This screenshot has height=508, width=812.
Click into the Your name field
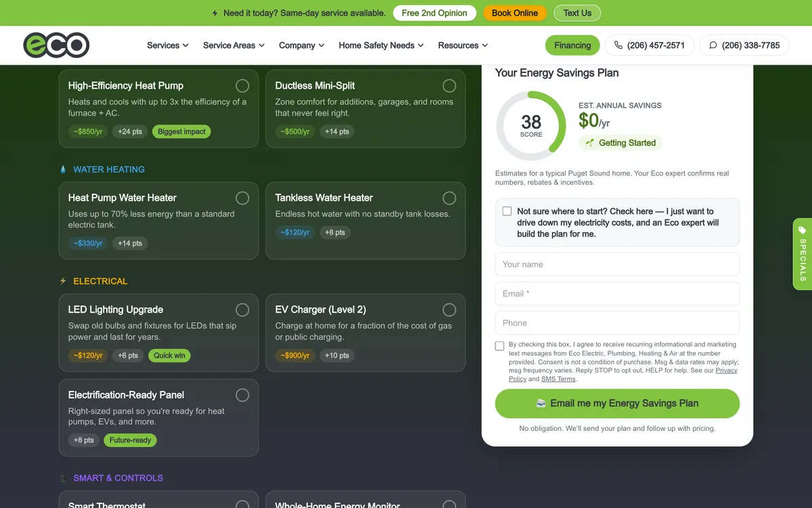point(617,264)
